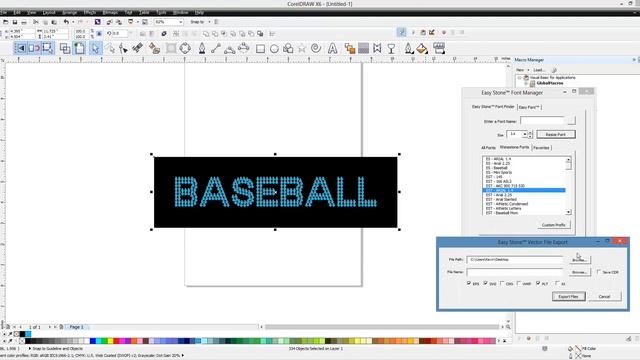640x360 pixels.
Task: Click the horizontal canvas scrollbar
Action: coord(382,327)
